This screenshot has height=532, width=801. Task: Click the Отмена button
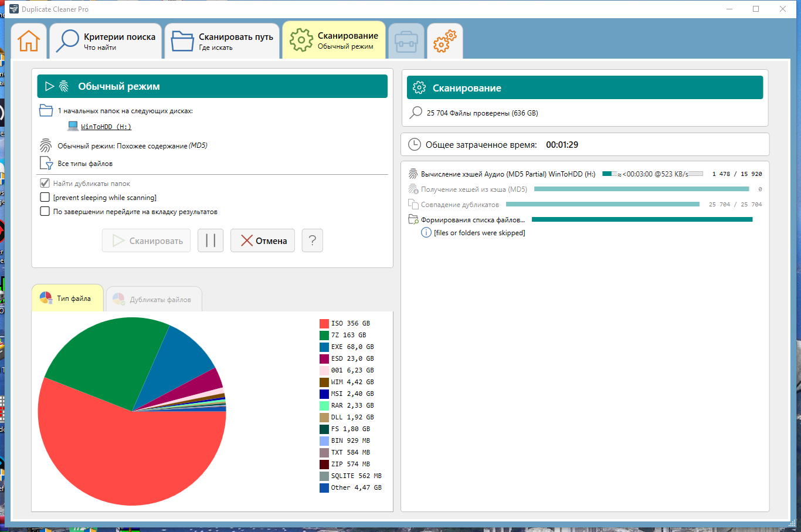(x=263, y=240)
